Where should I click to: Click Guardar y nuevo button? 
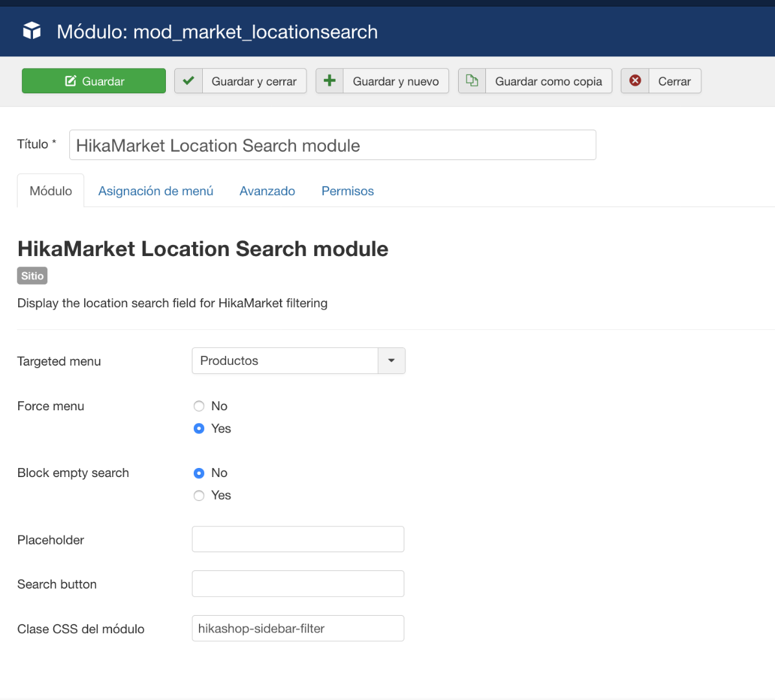(x=382, y=80)
